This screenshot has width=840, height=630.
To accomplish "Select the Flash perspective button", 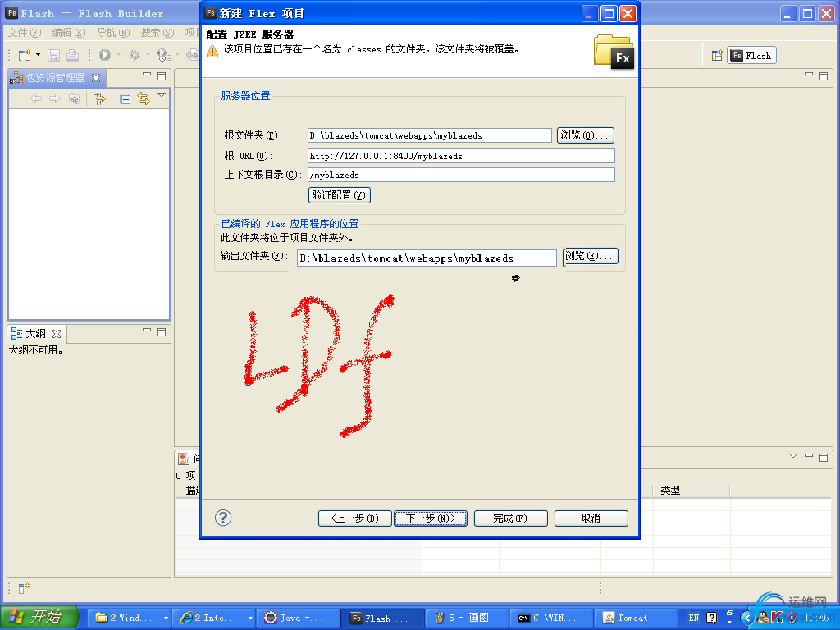I will coord(751,56).
